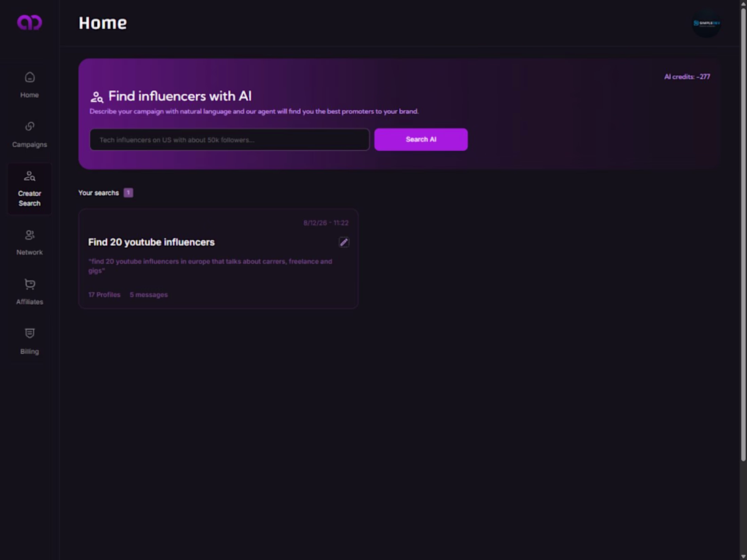
Task: Click the purple app logo
Action: (x=29, y=22)
